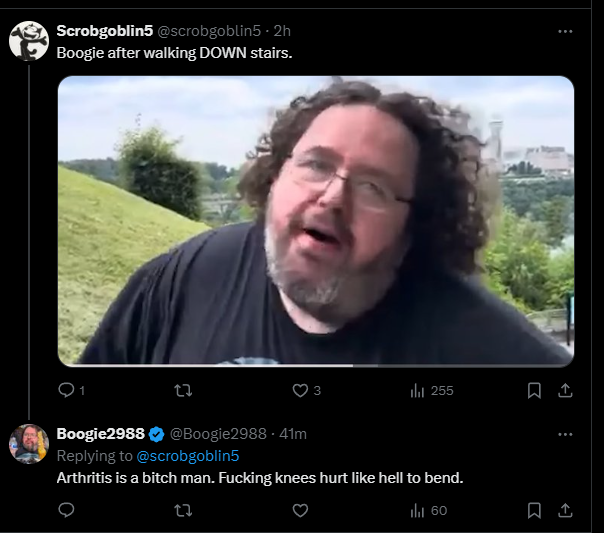The image size is (604, 533).
Task: Like Boogie2988's reply
Action: click(300, 511)
